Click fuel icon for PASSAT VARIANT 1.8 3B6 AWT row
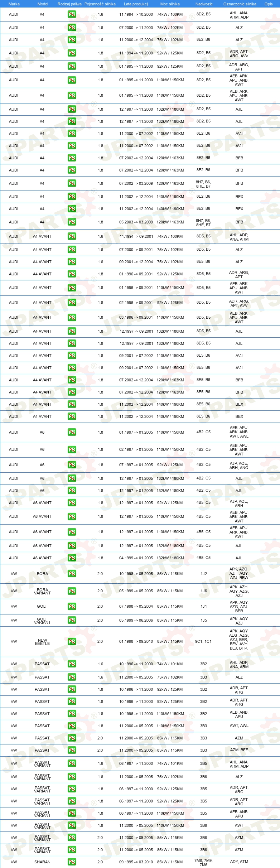280x868 pixels. click(72, 825)
